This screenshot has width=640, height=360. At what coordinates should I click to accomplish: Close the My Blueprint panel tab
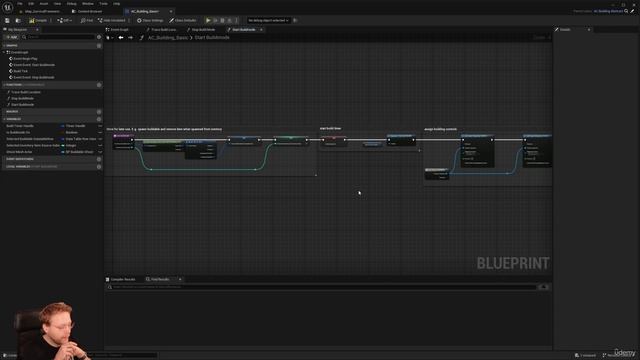tap(37, 30)
